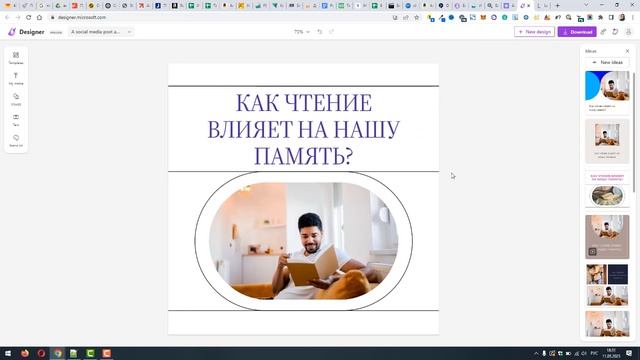Screen dimensions: 640x360
Task: Go to the browser home page
Action: tap(39, 18)
